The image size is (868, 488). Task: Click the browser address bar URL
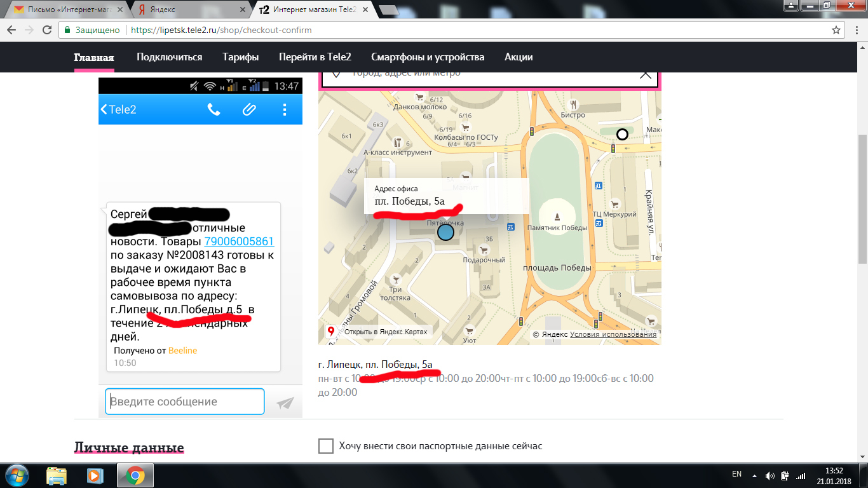(x=221, y=30)
